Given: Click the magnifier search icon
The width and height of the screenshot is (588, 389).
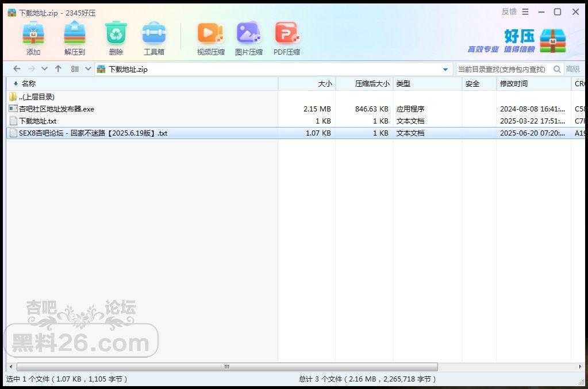Looking at the screenshot, I should coord(557,69).
